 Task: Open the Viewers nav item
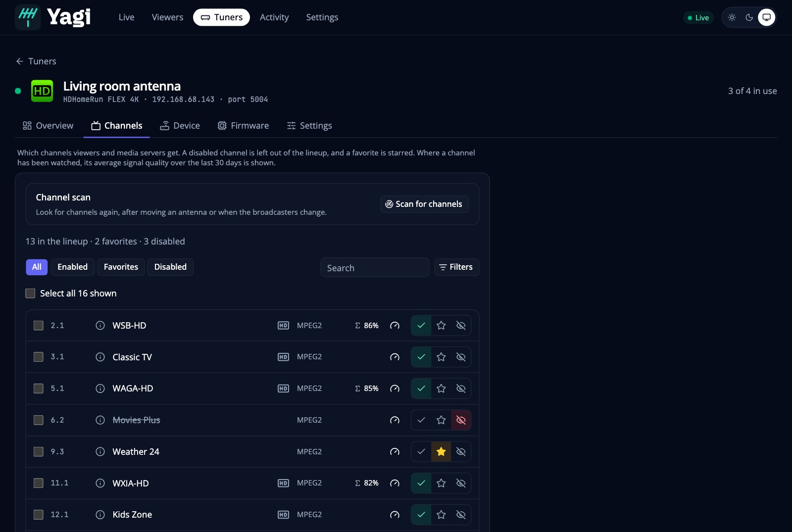167,17
